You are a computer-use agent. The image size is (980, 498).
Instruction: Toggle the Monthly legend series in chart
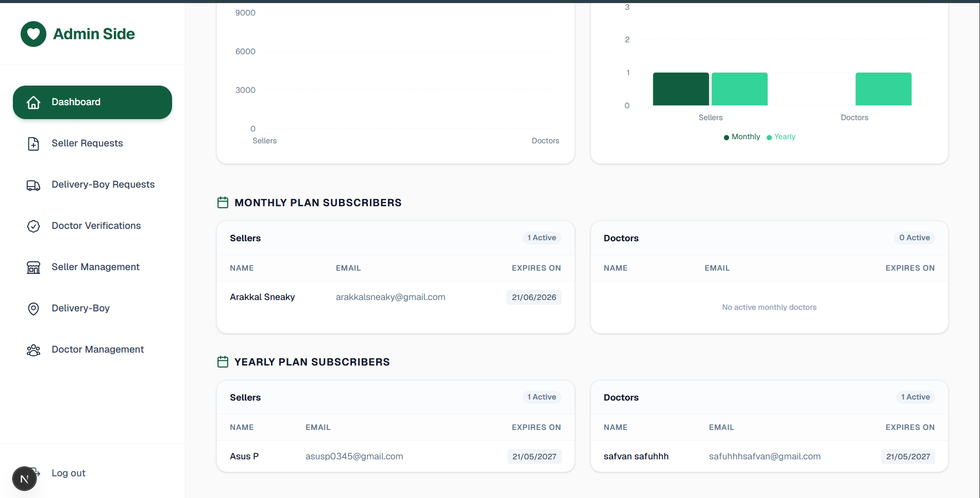tap(742, 137)
